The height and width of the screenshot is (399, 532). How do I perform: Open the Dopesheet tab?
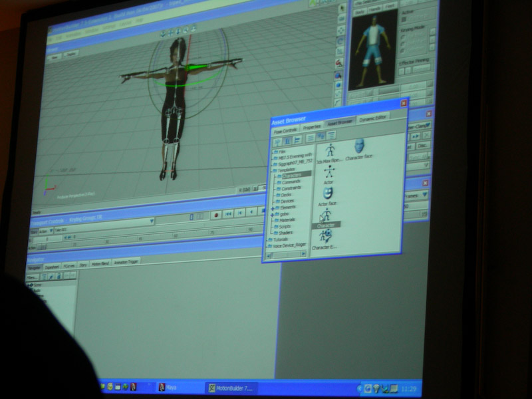(x=52, y=267)
